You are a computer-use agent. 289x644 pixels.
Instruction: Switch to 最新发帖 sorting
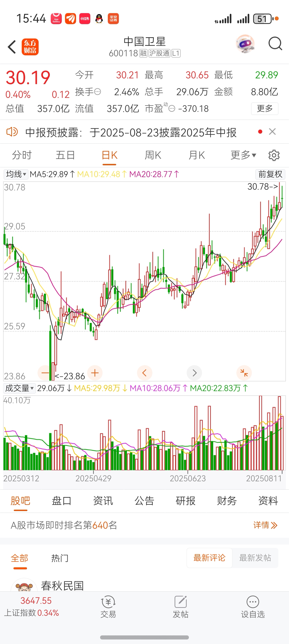255,558
